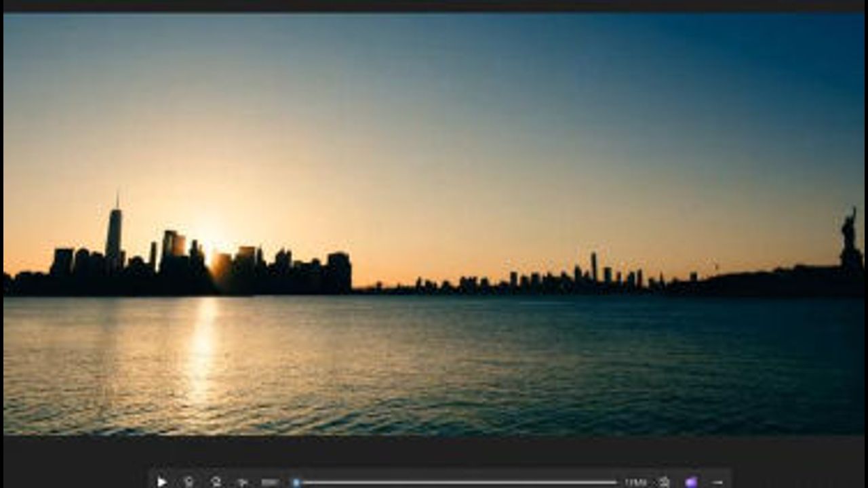Click the round icon right of Play
The height and width of the screenshot is (488, 868).
(x=189, y=482)
